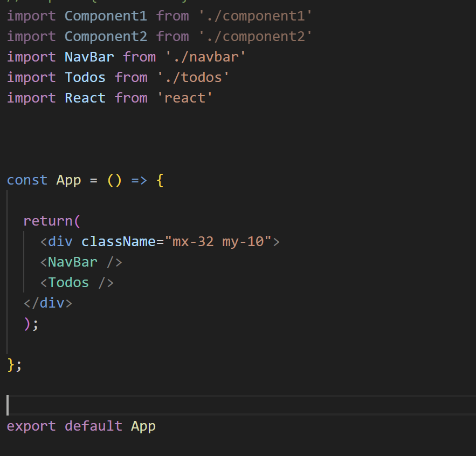The width and height of the screenshot is (476, 456).
Task: Click the './component1' path string
Action: [x=256, y=16]
